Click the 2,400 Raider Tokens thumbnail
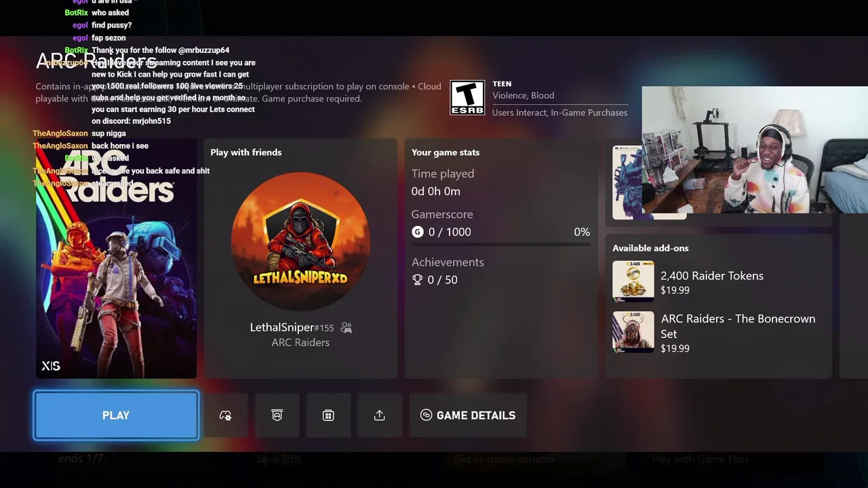 (x=633, y=281)
